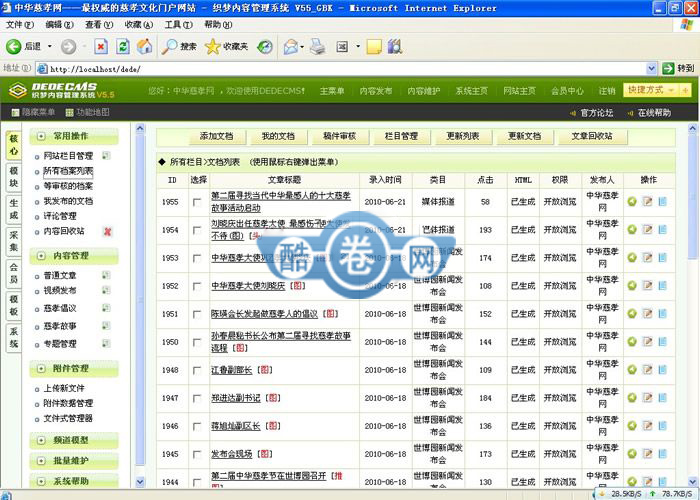Click the main content scrollbar up arrow
Viewport: 700px width, 500px height.
(x=693, y=129)
